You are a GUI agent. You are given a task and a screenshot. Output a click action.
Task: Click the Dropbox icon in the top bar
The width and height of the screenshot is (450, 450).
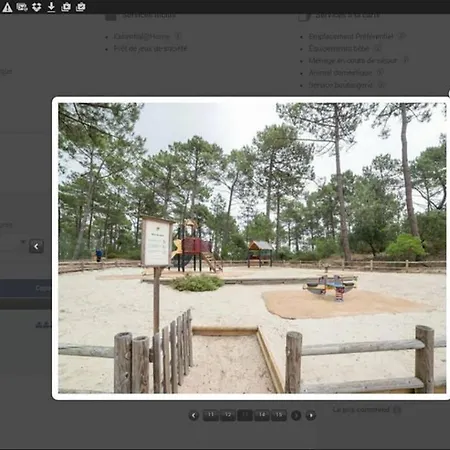pos(37,7)
